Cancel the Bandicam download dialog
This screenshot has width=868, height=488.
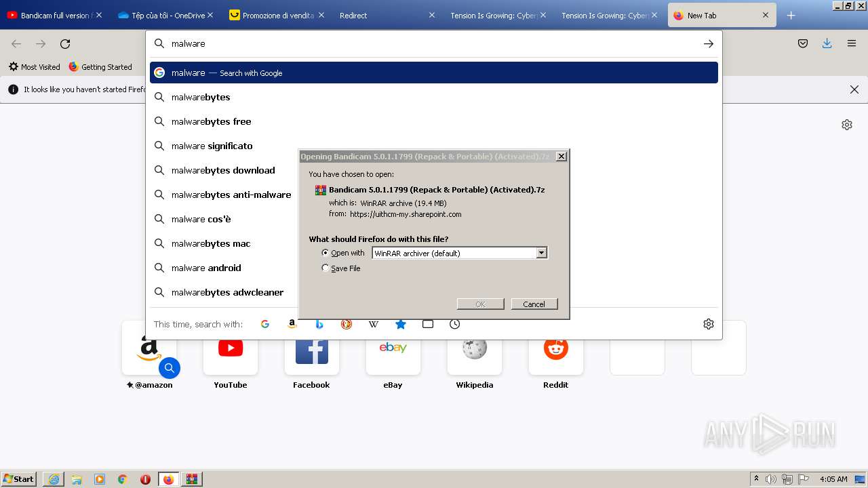[x=534, y=304]
